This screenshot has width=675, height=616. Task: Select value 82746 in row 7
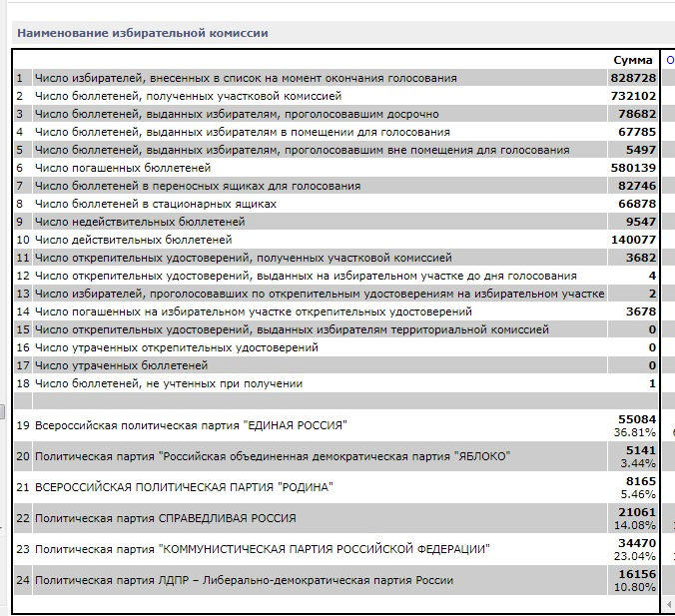[637, 186]
